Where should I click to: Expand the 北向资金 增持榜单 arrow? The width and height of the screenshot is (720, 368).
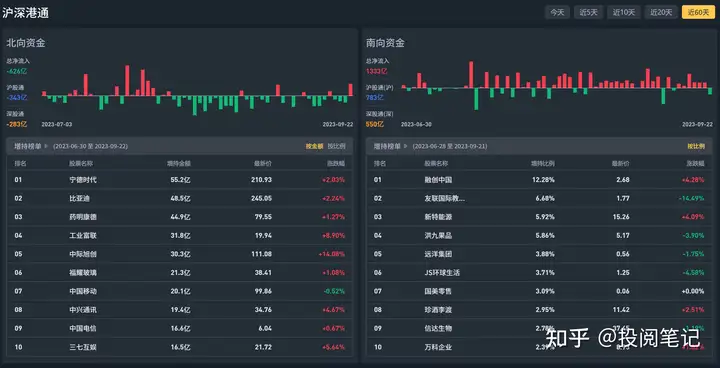(x=45, y=146)
